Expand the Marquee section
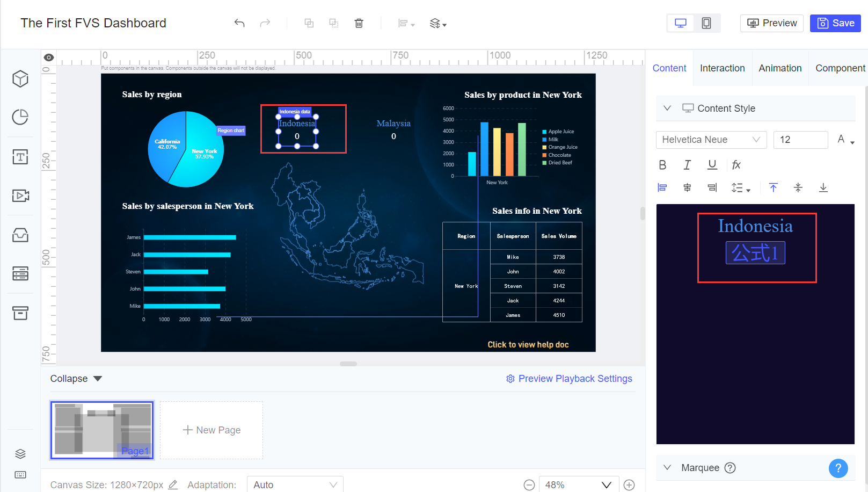This screenshot has height=492, width=868. click(x=667, y=468)
